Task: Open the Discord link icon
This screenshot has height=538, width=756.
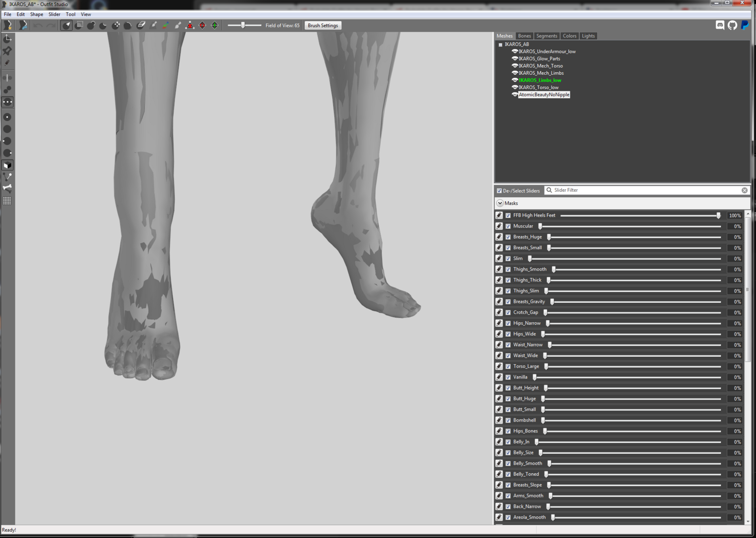Action: [x=720, y=25]
